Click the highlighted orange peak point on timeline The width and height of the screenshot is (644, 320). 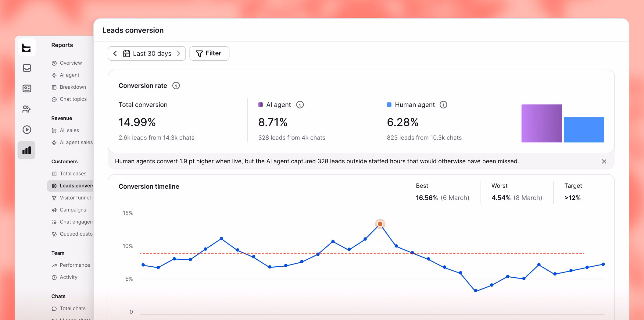click(x=380, y=224)
